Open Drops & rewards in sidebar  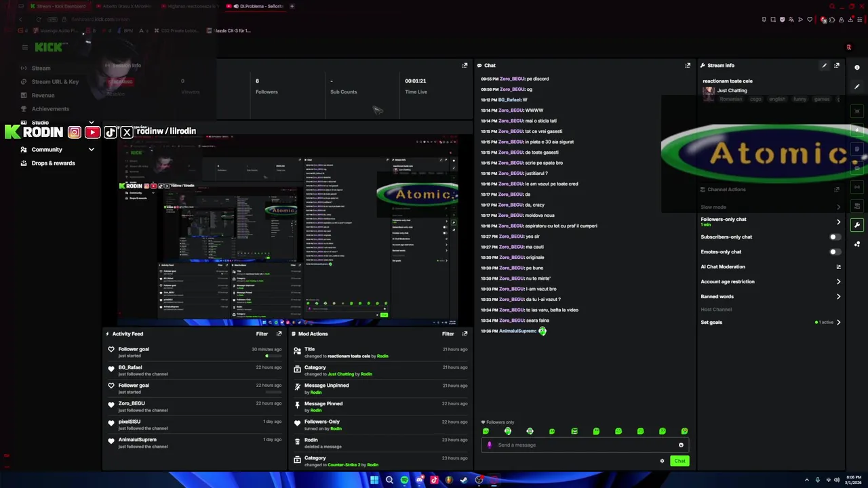pos(53,163)
